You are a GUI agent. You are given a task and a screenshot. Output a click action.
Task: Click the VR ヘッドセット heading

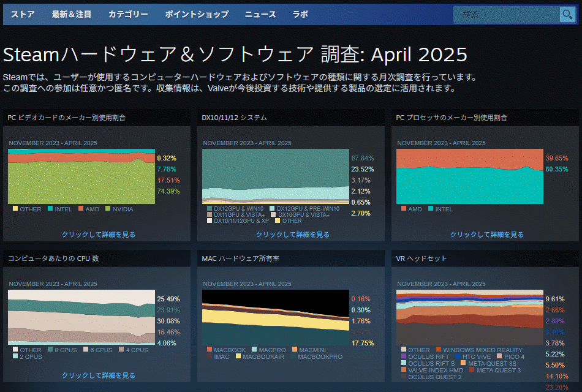point(421,258)
